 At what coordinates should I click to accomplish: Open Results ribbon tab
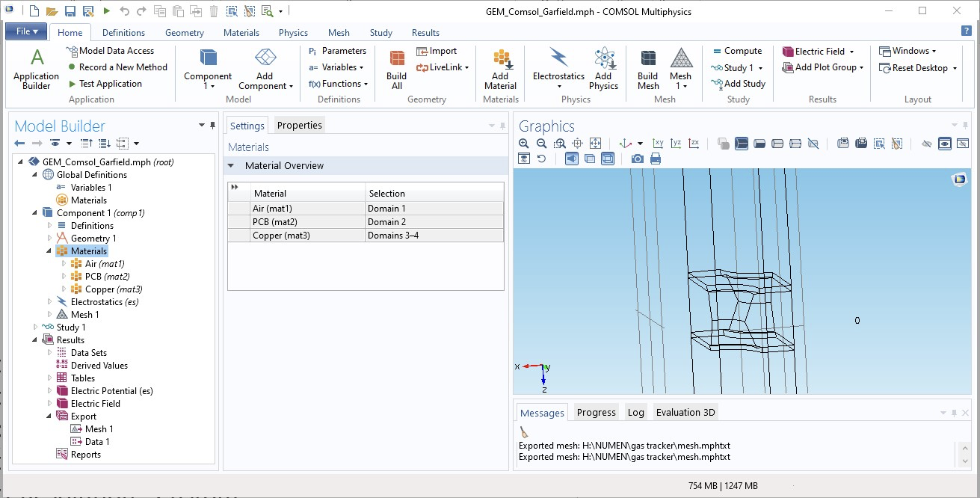(425, 32)
